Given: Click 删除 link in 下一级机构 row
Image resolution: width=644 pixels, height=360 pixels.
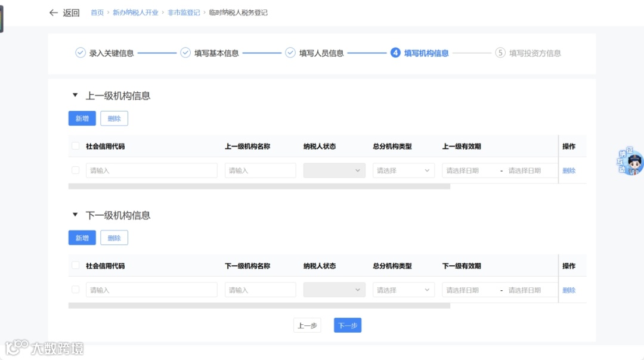Looking at the screenshot, I should point(569,290).
